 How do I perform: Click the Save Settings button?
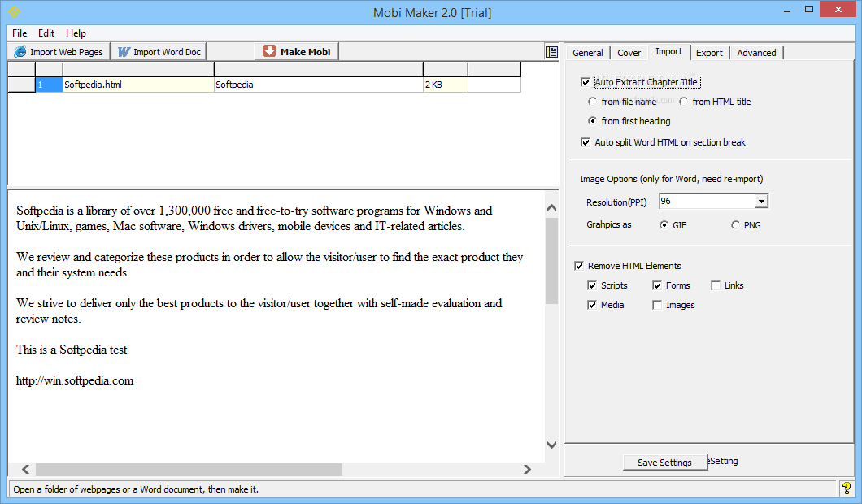click(x=664, y=463)
